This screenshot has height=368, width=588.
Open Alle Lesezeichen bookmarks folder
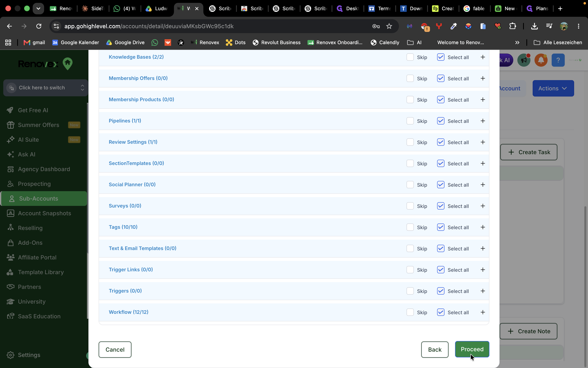(x=558, y=43)
